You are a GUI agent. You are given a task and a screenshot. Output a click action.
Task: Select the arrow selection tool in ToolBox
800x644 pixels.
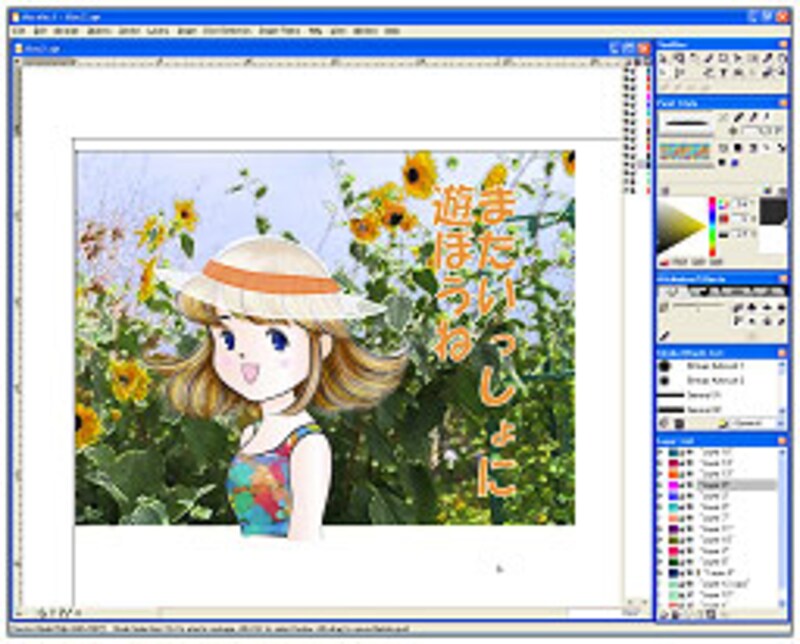pos(664,59)
